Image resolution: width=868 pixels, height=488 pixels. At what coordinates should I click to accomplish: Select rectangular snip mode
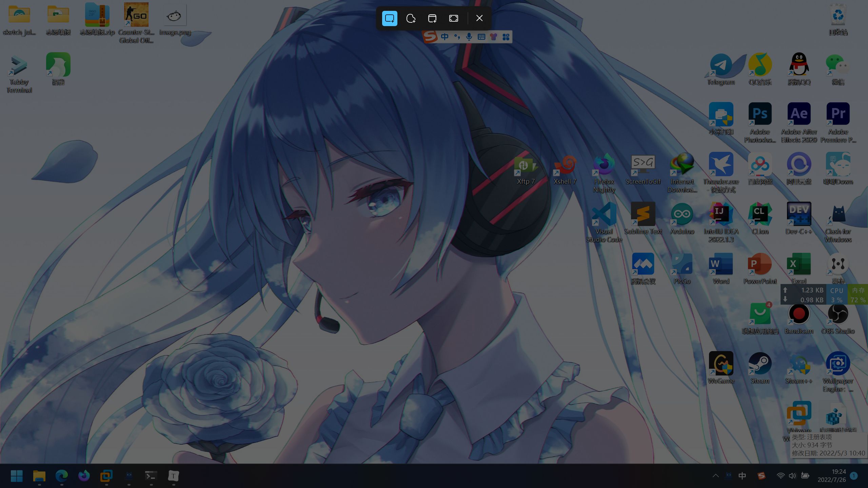coord(390,18)
